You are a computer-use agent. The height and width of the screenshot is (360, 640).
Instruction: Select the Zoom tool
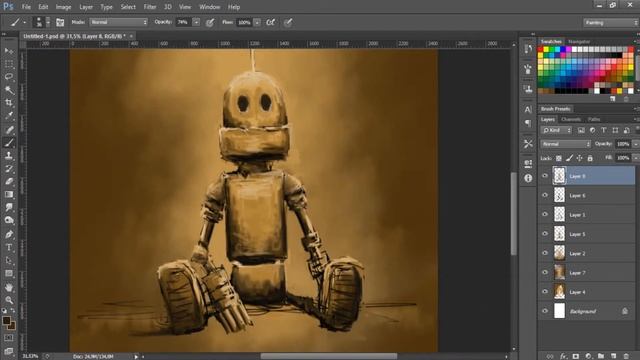click(9, 300)
